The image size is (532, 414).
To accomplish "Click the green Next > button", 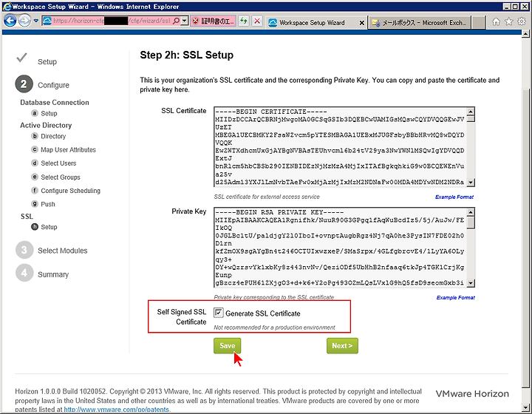I will coord(342,345).
